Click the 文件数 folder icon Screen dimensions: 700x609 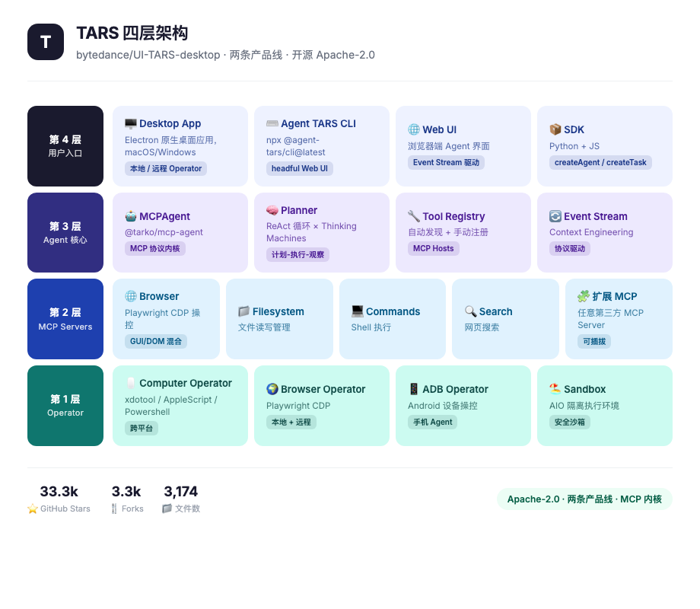[167, 509]
